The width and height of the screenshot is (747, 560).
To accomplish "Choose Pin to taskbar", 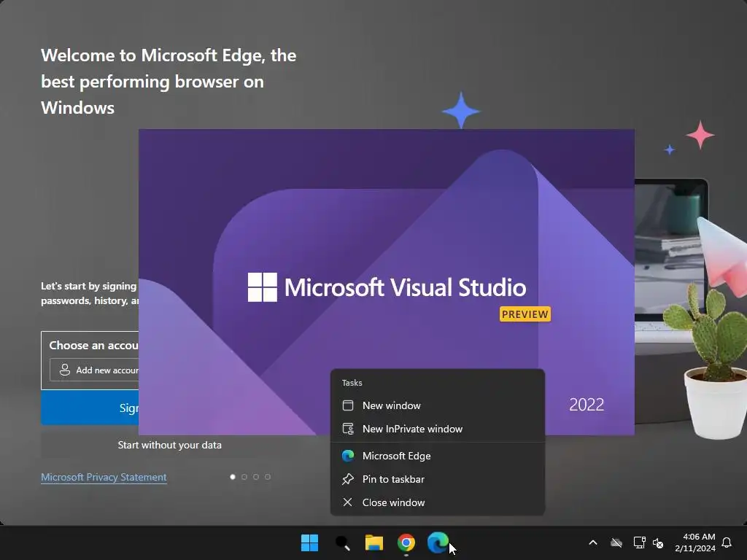I will tap(438, 479).
